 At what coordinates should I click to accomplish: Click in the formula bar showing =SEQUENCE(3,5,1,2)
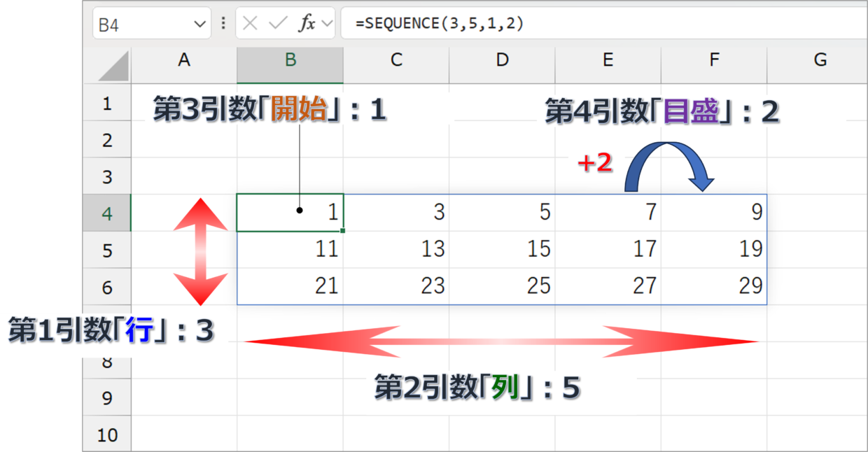[x=602, y=24]
